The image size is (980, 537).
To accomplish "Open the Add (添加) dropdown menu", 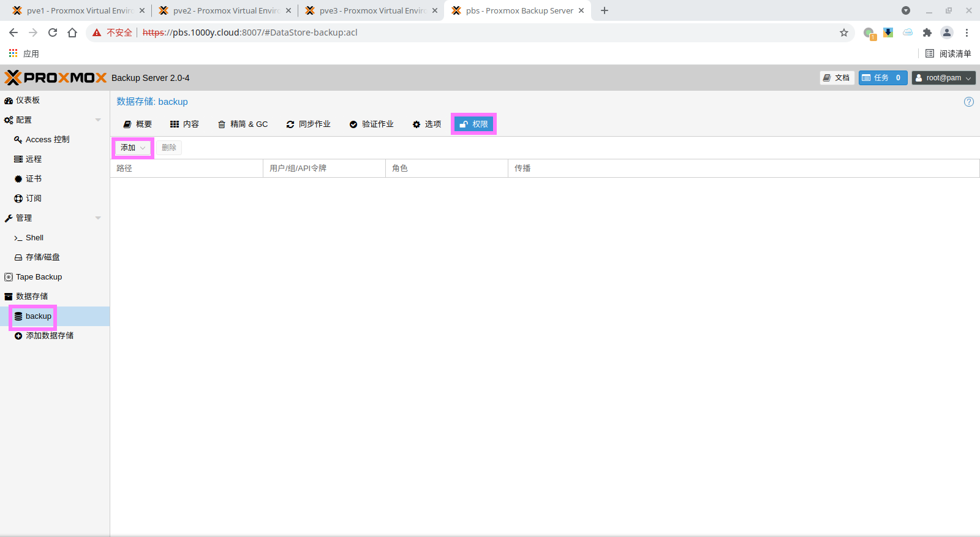I will click(x=133, y=148).
